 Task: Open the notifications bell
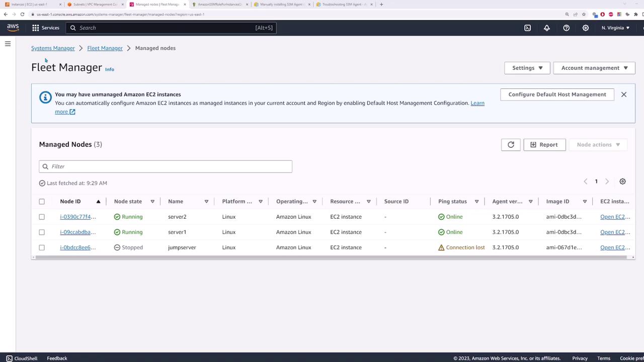(547, 28)
